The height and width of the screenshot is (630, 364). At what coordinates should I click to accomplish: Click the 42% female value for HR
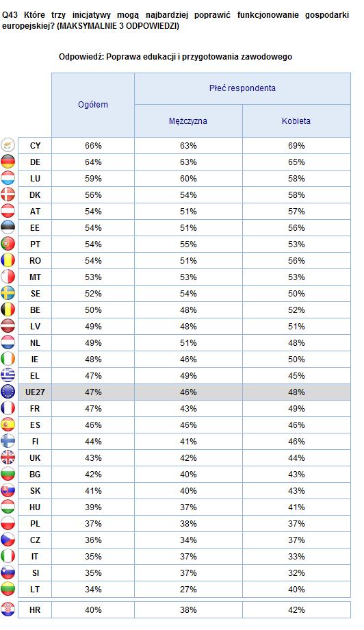click(296, 610)
